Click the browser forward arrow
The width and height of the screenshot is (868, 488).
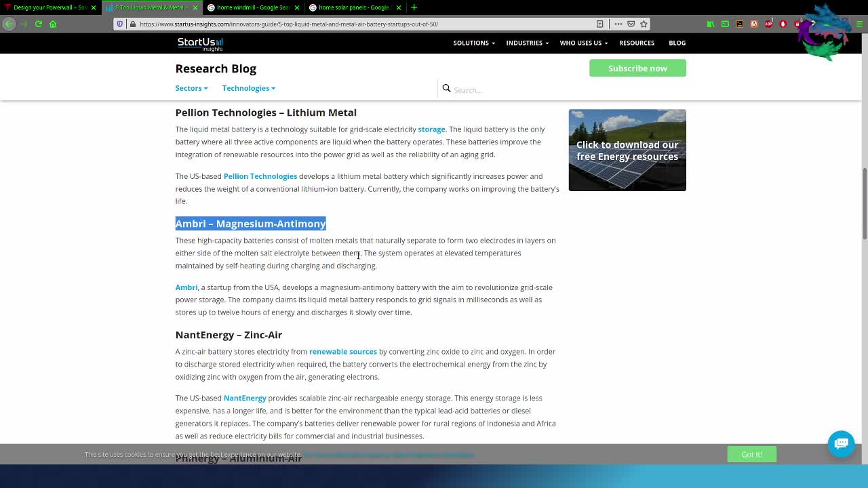(x=24, y=24)
